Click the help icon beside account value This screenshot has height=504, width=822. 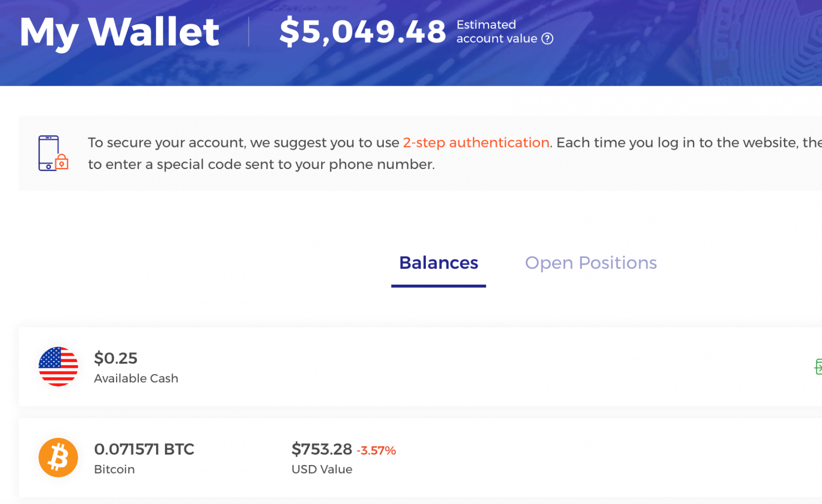[548, 39]
